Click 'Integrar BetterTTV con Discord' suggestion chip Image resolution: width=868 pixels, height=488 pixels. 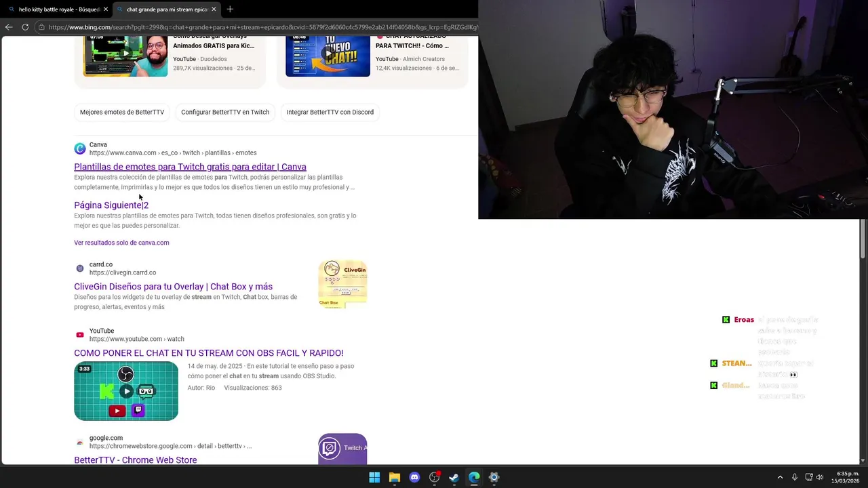[330, 112]
